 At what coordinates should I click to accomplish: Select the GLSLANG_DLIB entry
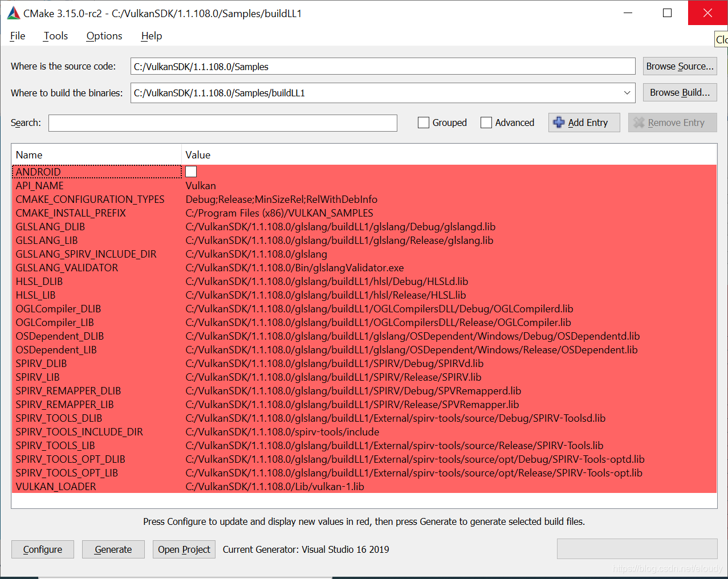50,227
